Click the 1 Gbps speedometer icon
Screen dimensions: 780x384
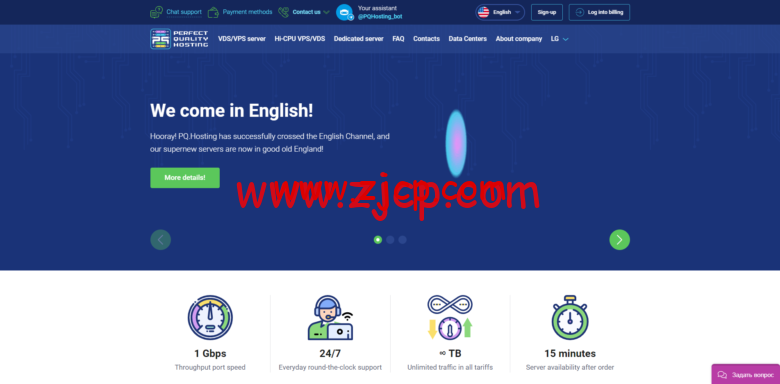(210, 317)
